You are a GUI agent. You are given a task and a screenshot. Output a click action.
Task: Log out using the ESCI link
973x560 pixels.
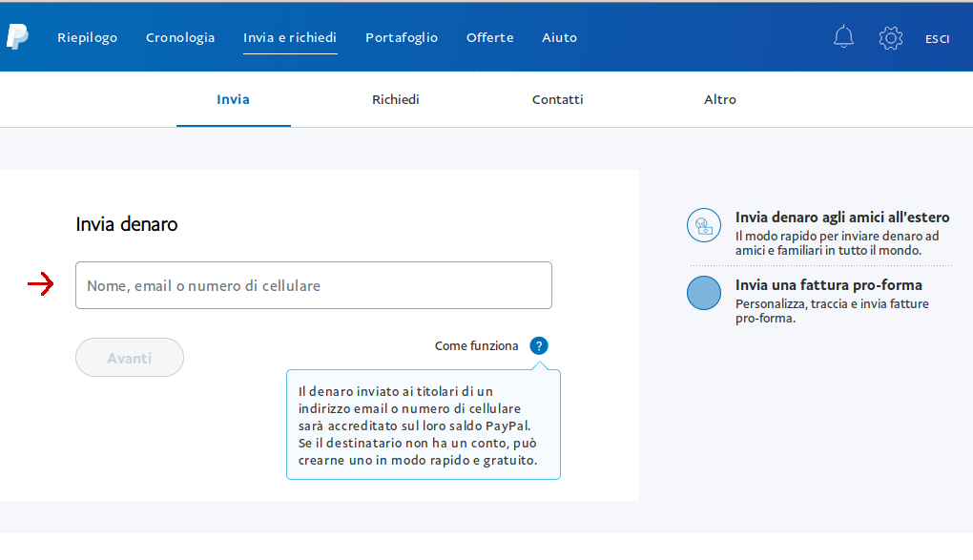click(x=937, y=39)
